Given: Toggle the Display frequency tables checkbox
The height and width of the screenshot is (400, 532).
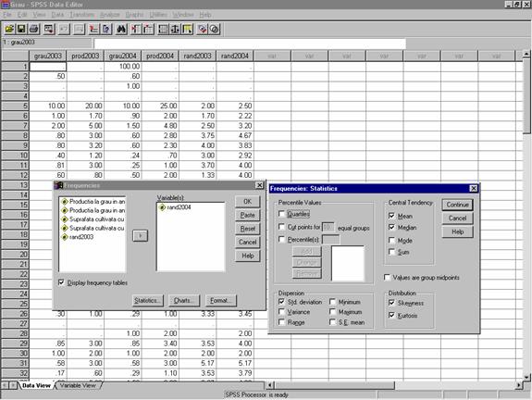Looking at the screenshot, I should point(61,282).
